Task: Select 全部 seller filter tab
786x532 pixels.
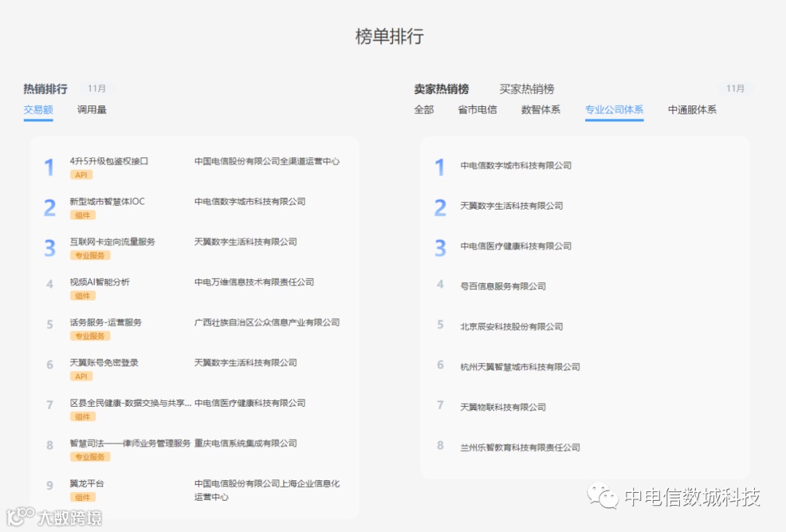Action: click(424, 110)
